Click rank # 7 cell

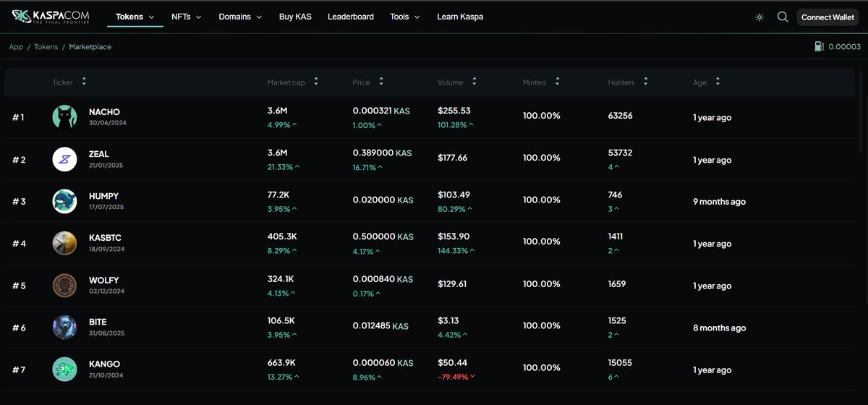18,370
